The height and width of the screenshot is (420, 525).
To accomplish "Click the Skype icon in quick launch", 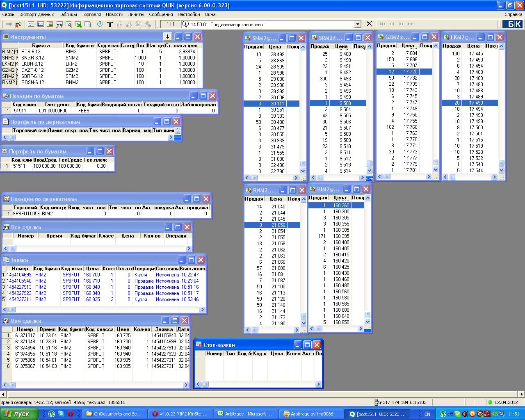I will [61, 414].
